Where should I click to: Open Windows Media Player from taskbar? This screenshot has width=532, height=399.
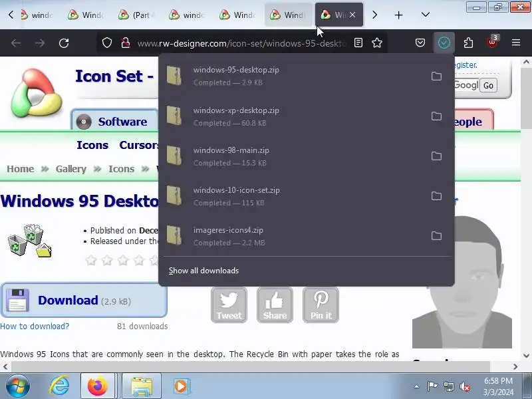(181, 386)
